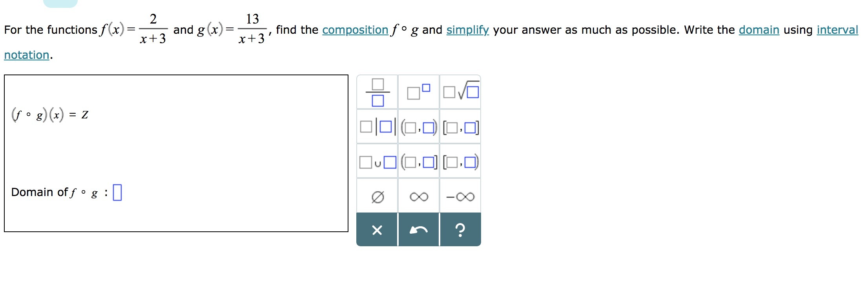868x298 pixels.
Task: Open the simplify definition link
Action: 468,30
